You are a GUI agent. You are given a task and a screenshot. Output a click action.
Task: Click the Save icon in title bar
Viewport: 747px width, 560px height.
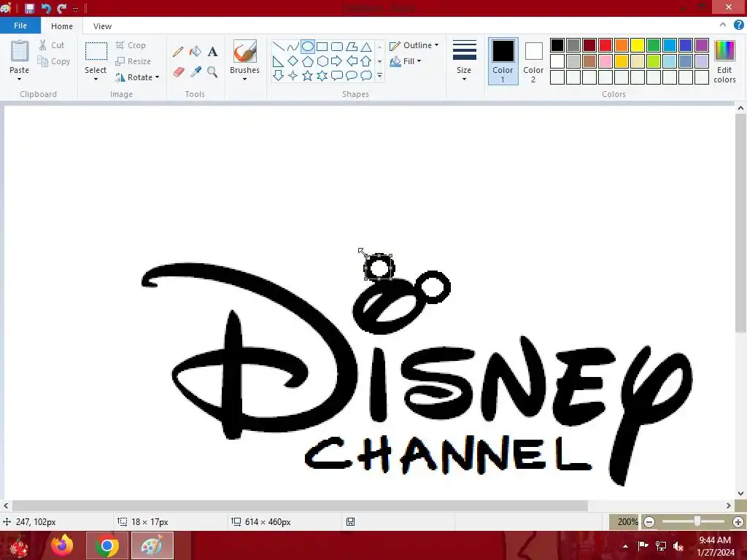point(29,8)
